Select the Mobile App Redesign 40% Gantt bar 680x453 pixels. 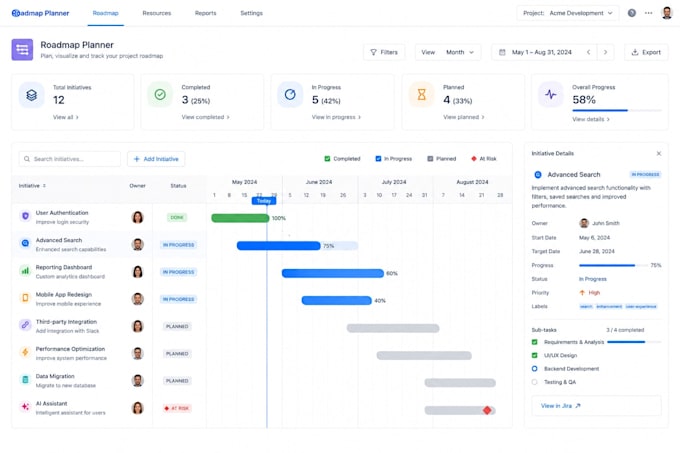click(x=337, y=300)
